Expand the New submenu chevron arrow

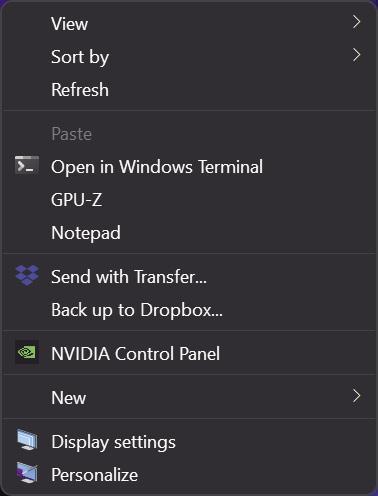point(357,396)
